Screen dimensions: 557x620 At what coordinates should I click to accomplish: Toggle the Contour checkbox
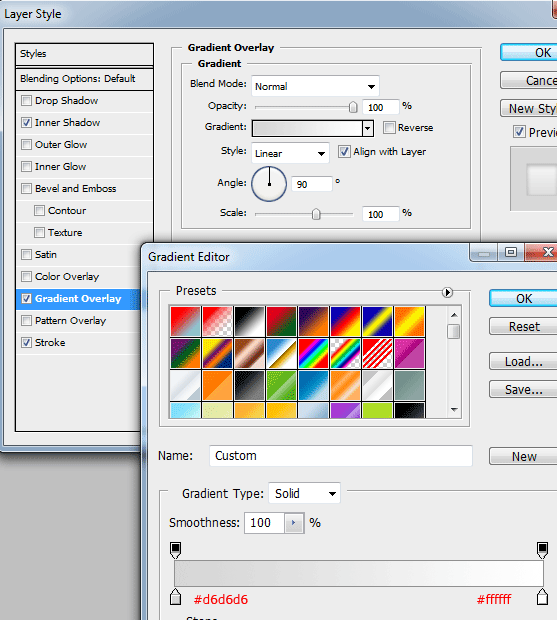click(x=39, y=210)
